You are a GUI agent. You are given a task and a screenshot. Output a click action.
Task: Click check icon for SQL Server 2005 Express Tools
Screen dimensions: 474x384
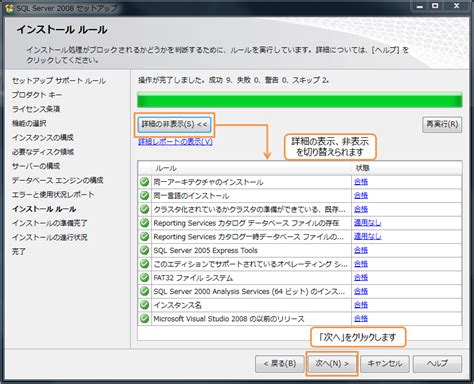pos(144,250)
